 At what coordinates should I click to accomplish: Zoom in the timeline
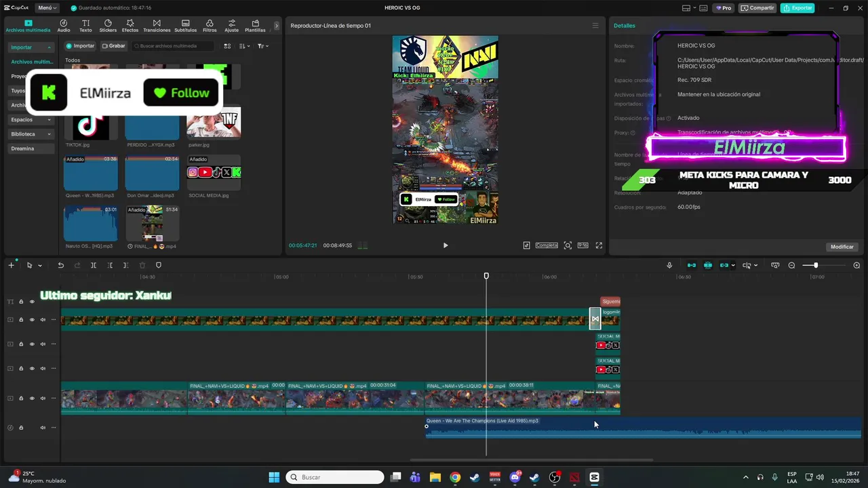pos(856,265)
